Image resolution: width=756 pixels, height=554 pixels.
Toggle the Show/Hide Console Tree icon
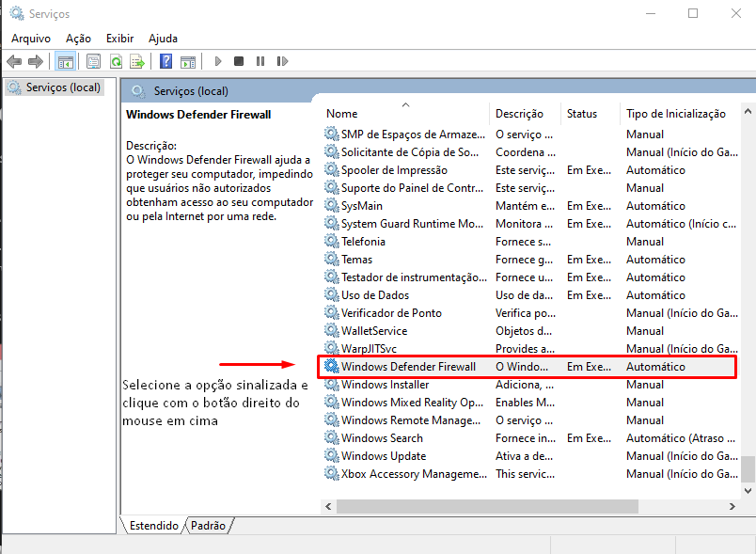[65, 61]
